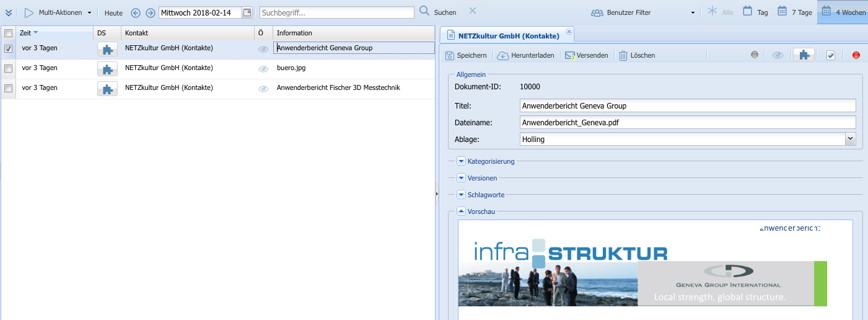Go to previous day with left arrow
The width and height of the screenshot is (868, 320).
[136, 13]
